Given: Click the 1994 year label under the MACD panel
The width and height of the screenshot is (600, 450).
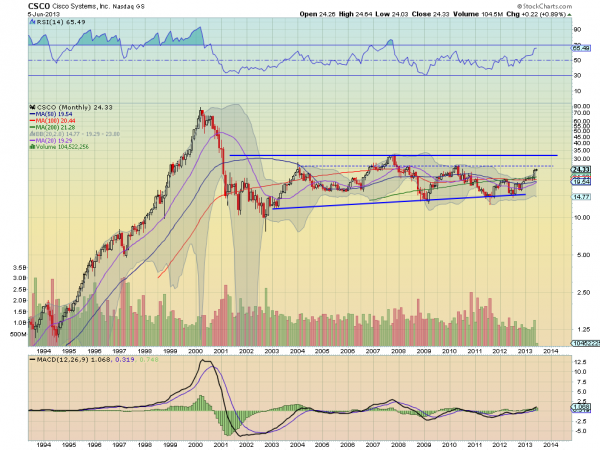Looking at the screenshot, I should click(x=44, y=445).
